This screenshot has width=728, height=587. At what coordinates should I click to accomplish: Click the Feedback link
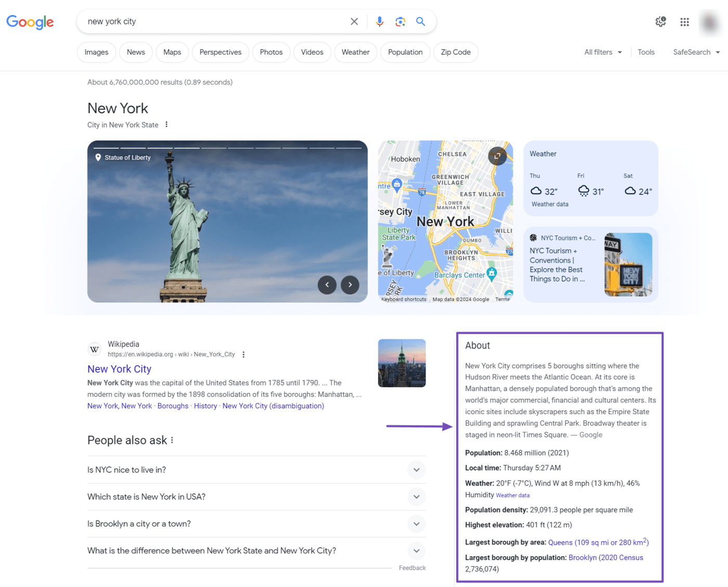(x=412, y=568)
